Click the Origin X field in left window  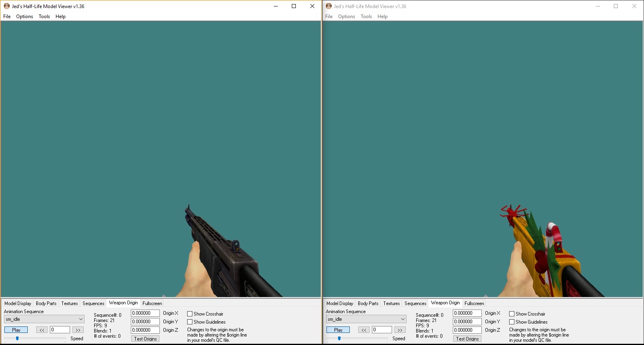click(x=145, y=313)
